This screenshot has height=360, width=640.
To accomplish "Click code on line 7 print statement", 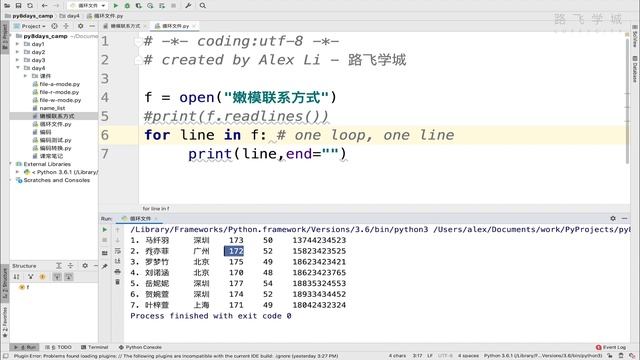I will tap(267, 154).
